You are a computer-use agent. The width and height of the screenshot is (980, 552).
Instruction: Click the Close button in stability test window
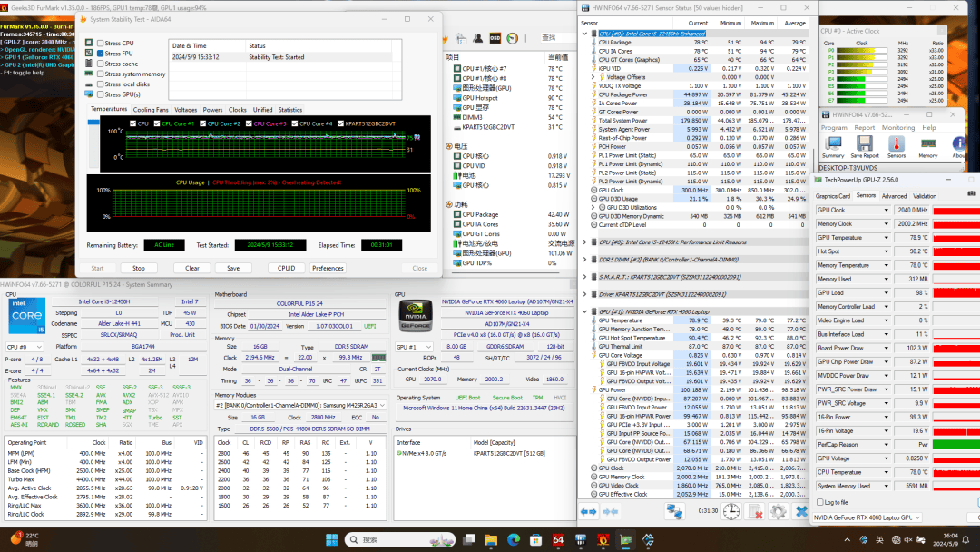(x=420, y=268)
